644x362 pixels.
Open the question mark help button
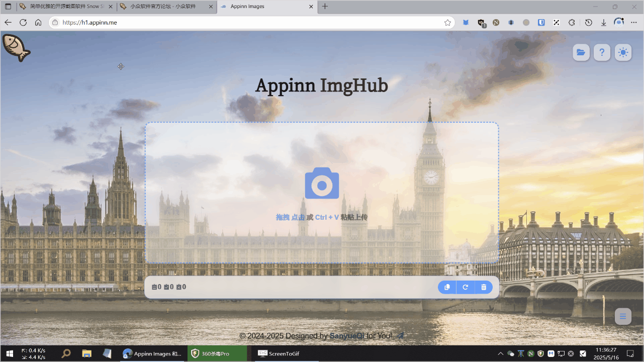(602, 52)
